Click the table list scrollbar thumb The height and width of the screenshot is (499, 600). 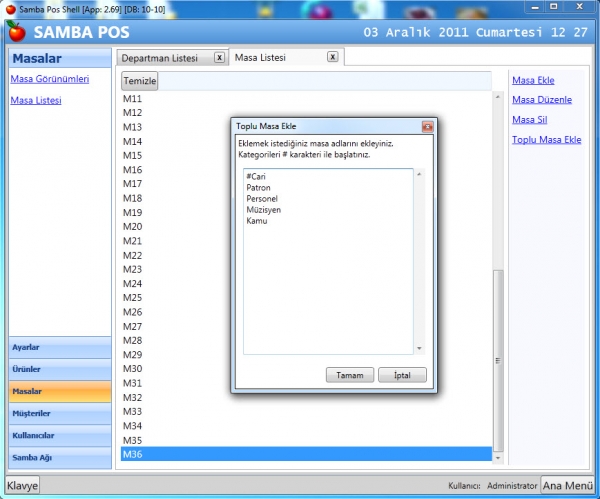click(x=498, y=361)
